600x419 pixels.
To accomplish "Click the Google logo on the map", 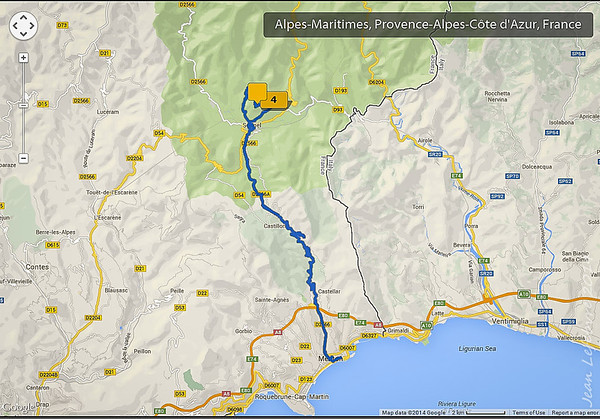I will click(17, 408).
